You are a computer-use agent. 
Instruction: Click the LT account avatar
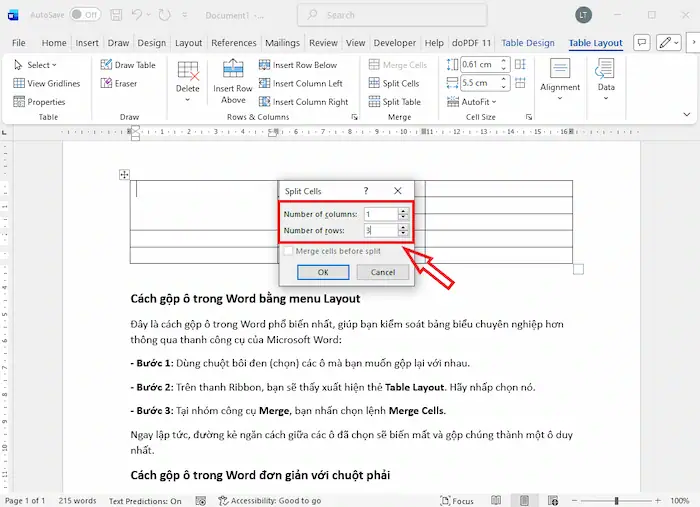pos(583,15)
